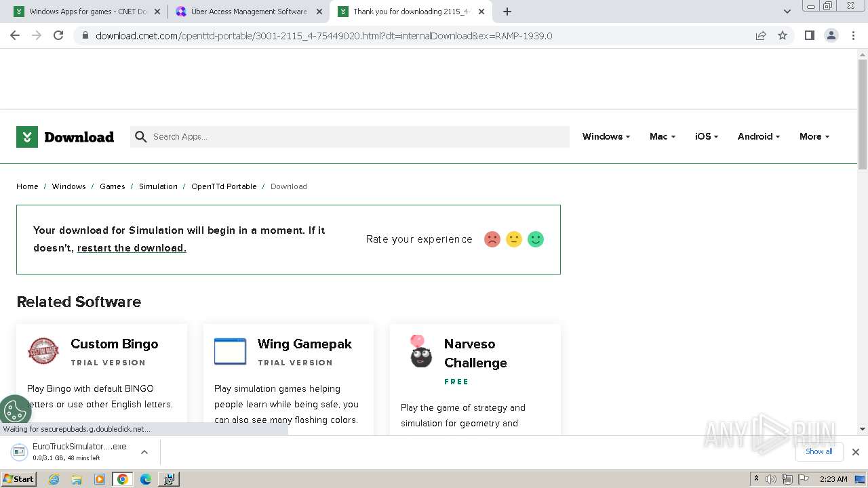Screen dimensions: 868x488
Task: Click the taskbar clock showing 2:23 AM
Action: coord(833,479)
